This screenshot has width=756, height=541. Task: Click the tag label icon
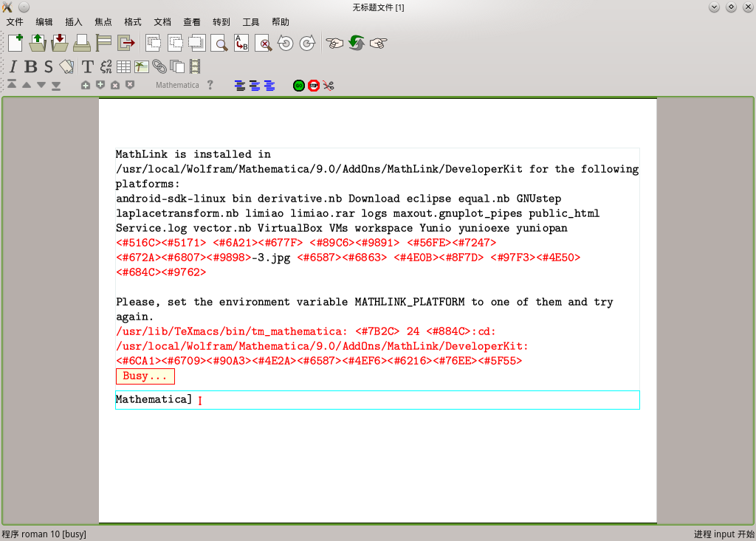tap(66, 66)
